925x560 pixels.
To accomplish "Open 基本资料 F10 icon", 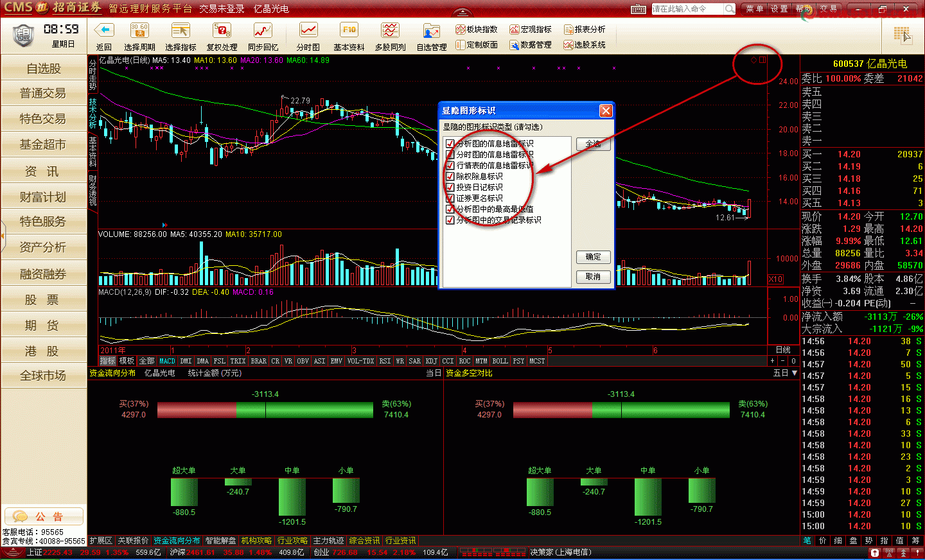I will 349,30.
